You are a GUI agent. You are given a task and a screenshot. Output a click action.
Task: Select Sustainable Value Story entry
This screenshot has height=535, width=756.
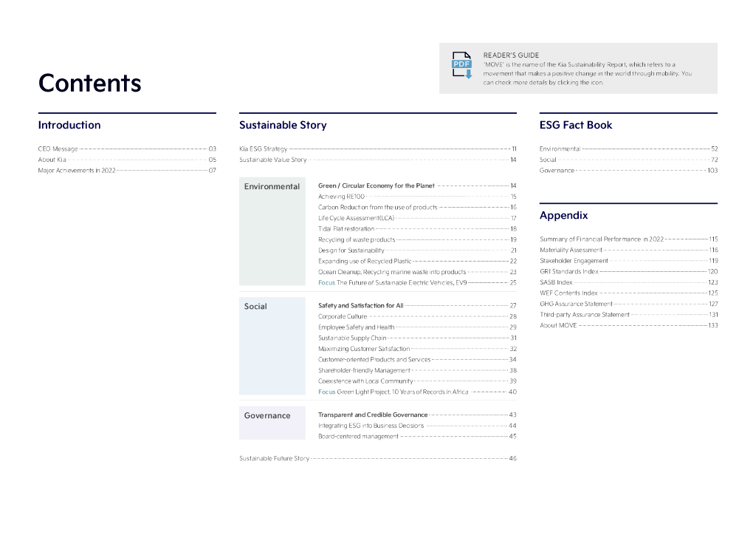[378, 160]
